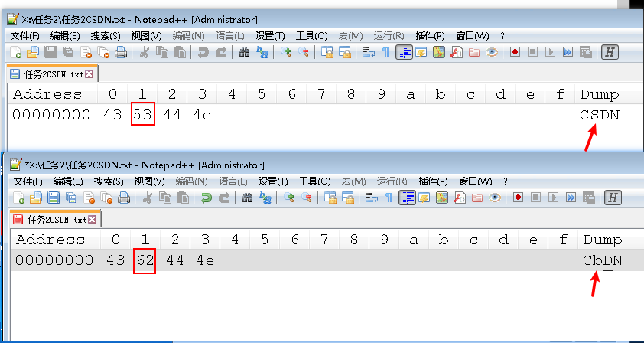Click the Close All icon in the CbDN window toolbar
Screen dimensions: 644x343
(x=107, y=198)
